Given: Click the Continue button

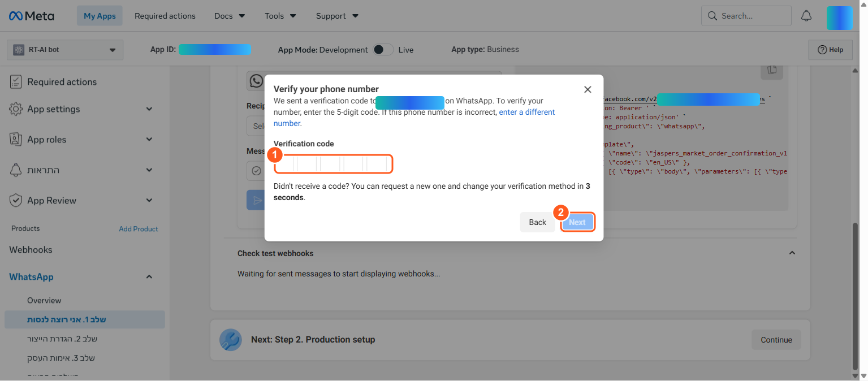Looking at the screenshot, I should tap(776, 340).
